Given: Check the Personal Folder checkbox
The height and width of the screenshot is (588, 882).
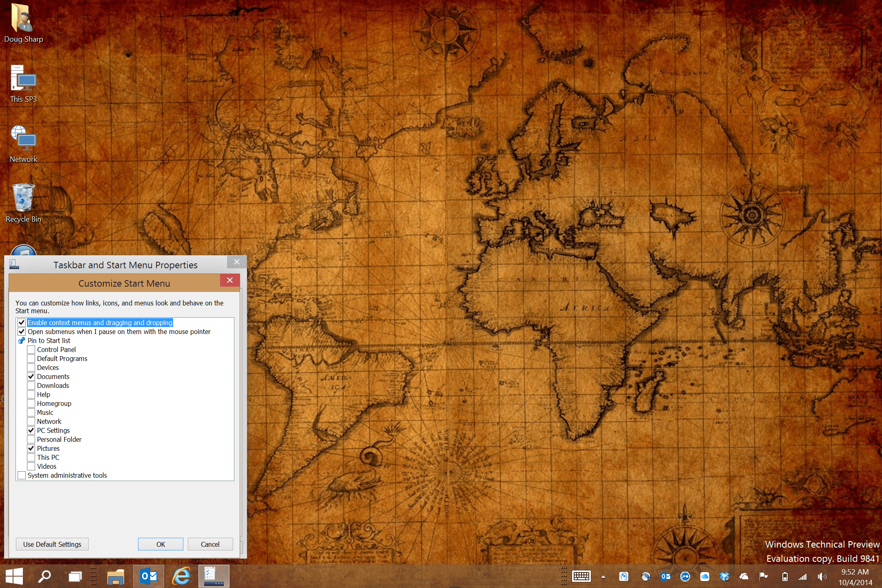Looking at the screenshot, I should coord(31,439).
